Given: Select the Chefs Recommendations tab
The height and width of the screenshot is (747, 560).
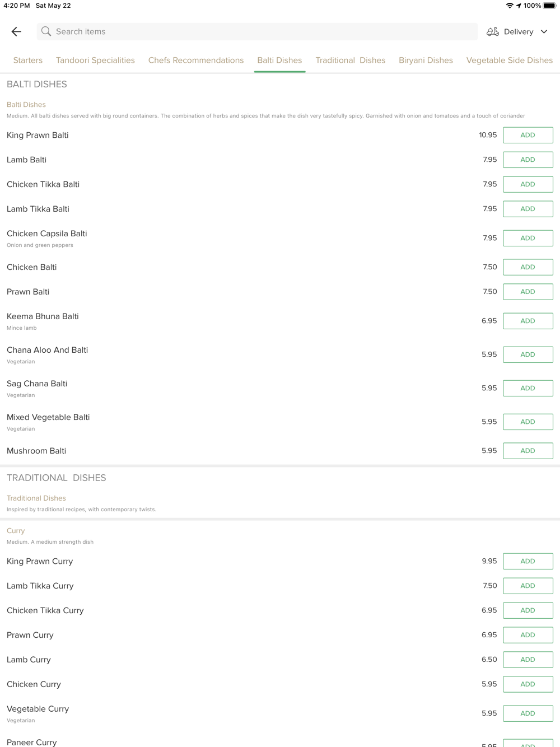Looking at the screenshot, I should tap(196, 60).
